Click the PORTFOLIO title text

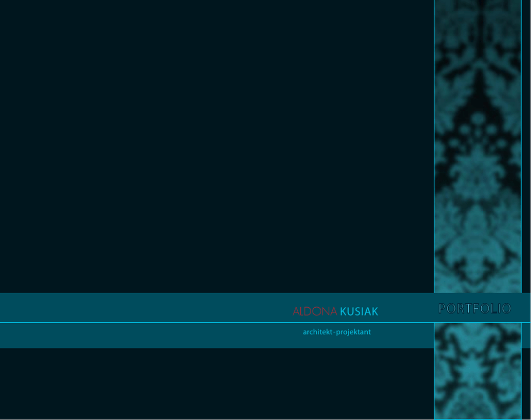(x=475, y=309)
